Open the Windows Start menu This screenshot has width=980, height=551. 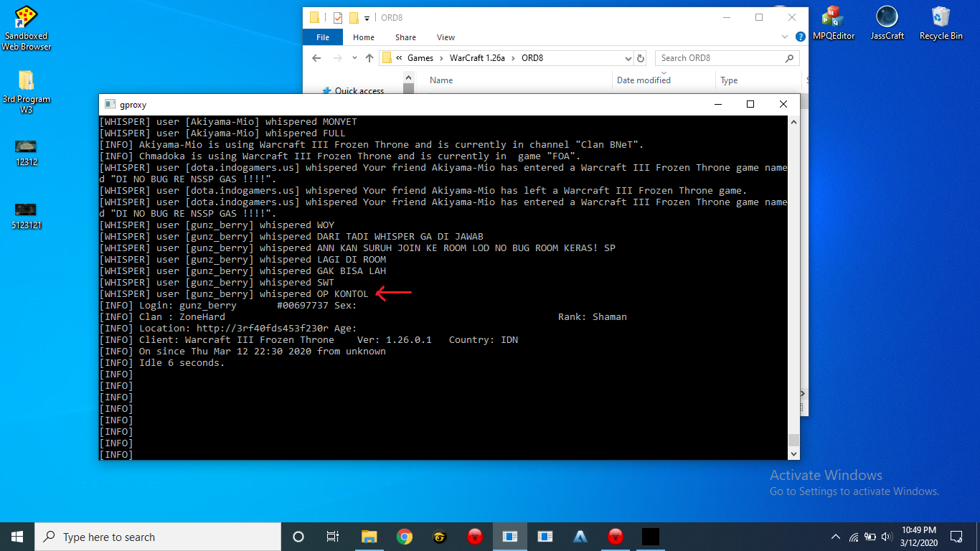(x=17, y=537)
